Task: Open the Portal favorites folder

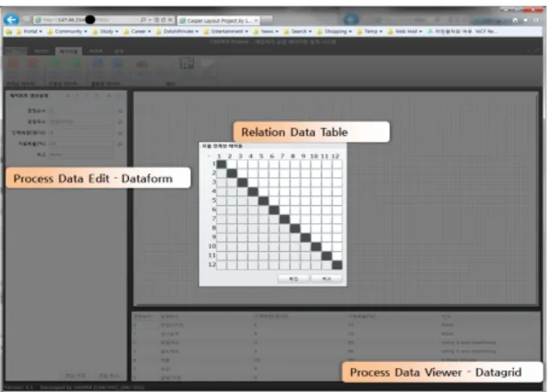Action: [30, 31]
